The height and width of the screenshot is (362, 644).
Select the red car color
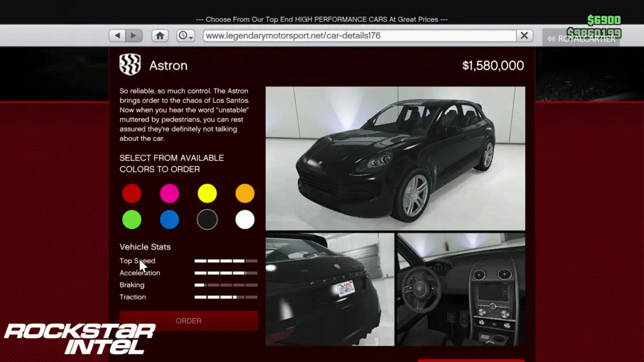[132, 194]
